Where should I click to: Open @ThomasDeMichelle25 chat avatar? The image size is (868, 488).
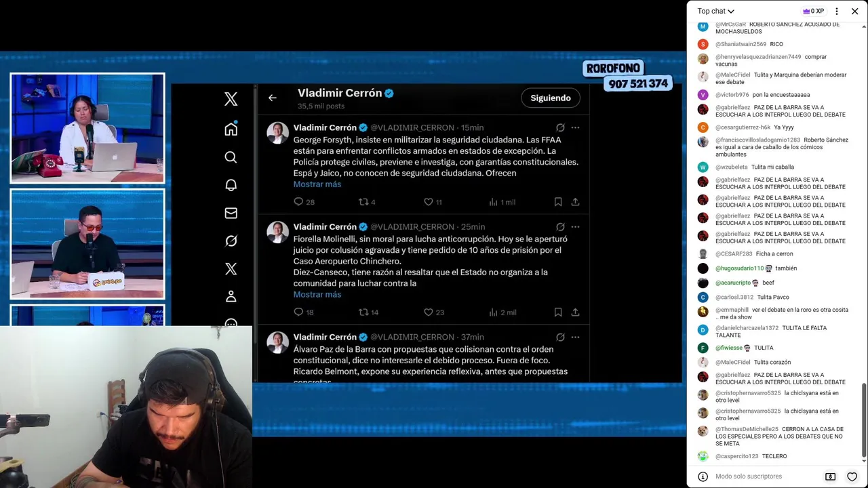click(703, 431)
